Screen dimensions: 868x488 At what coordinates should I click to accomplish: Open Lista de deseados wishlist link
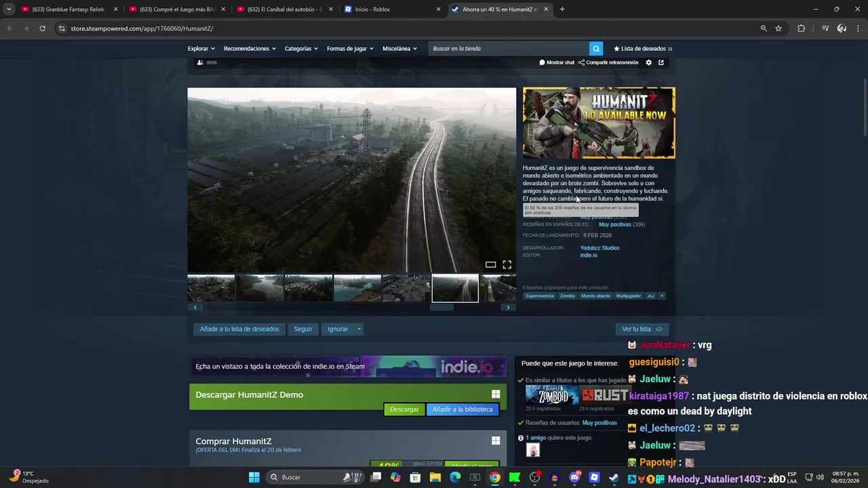(x=643, y=49)
